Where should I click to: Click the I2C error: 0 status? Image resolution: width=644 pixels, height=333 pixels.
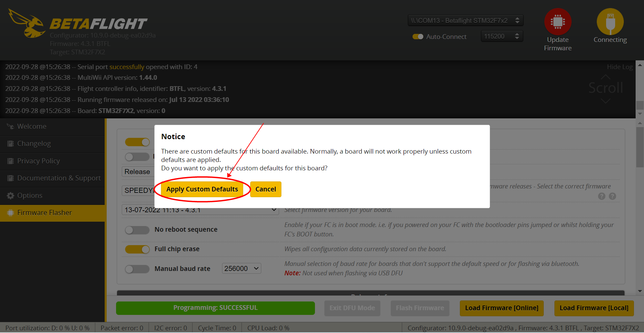coord(170,328)
